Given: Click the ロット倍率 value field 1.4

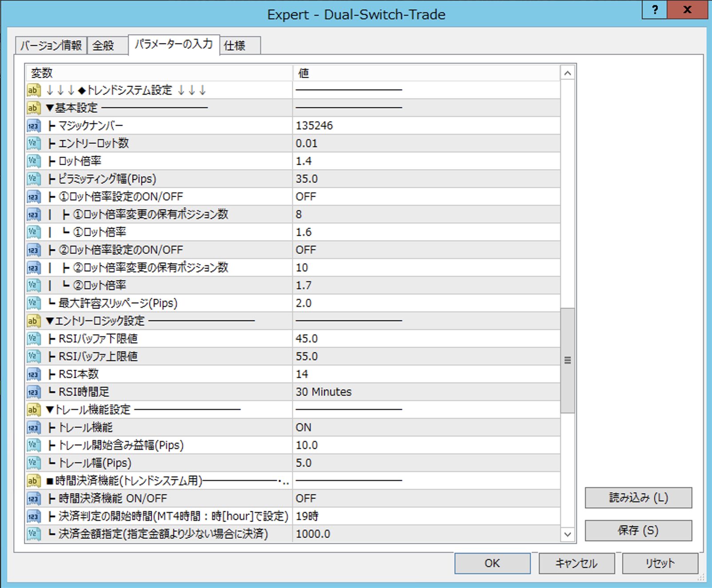Looking at the screenshot, I should (425, 161).
